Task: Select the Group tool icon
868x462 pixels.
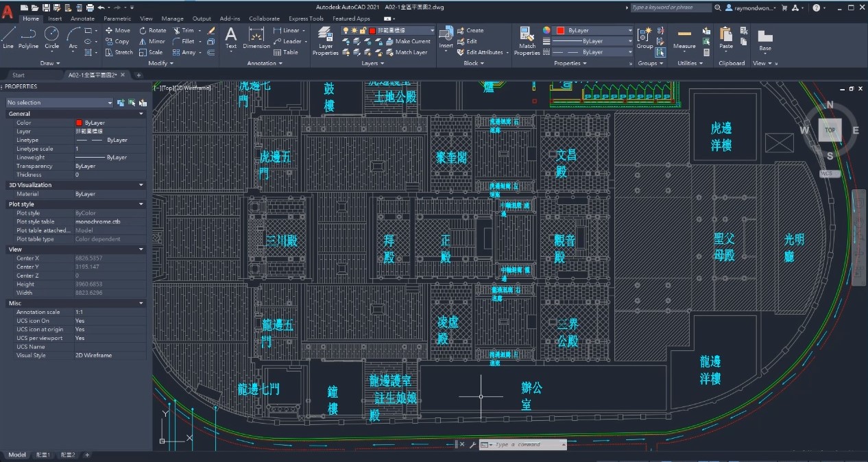Action: (x=644, y=36)
